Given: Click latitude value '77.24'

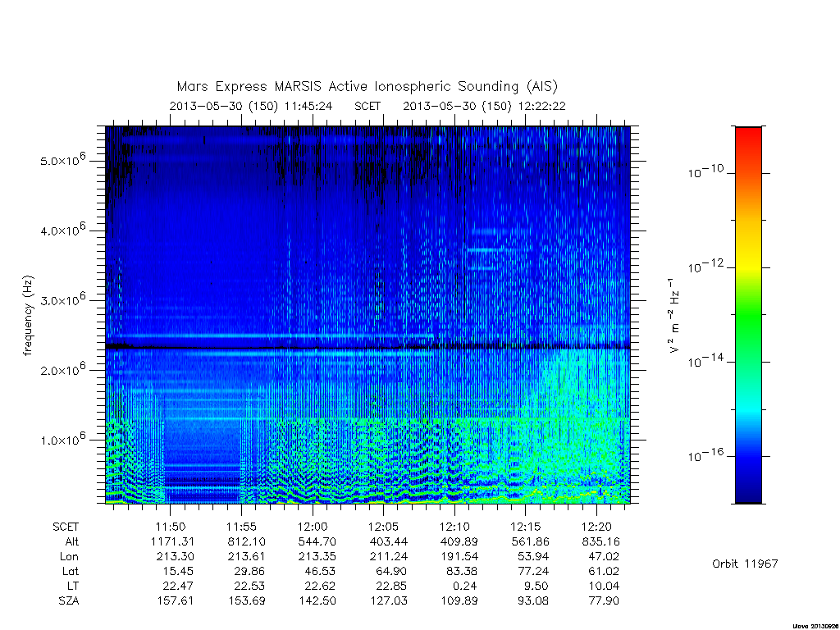Looking at the screenshot, I should pyautogui.click(x=533, y=571).
